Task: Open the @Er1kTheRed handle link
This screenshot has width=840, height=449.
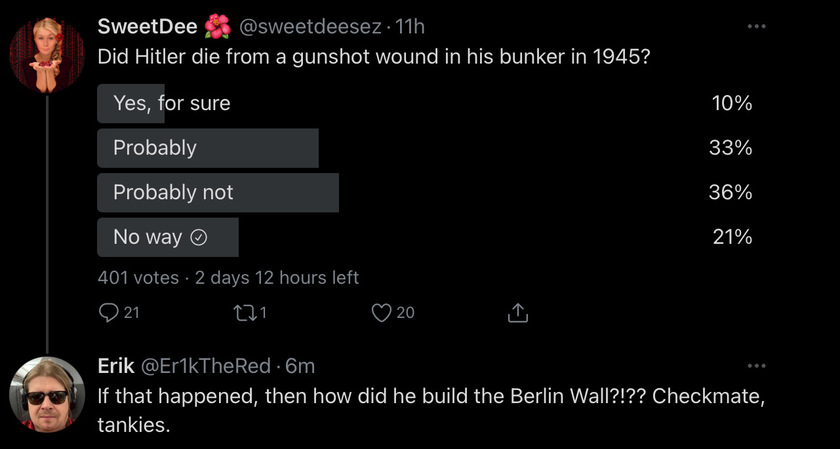Action: pyautogui.click(x=206, y=366)
